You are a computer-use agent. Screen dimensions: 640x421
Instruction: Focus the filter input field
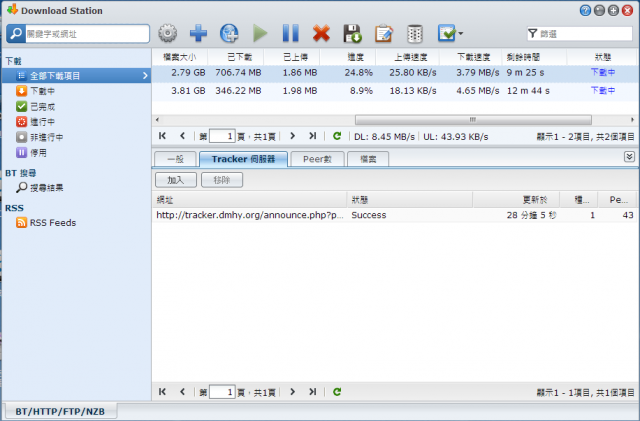tap(585, 34)
